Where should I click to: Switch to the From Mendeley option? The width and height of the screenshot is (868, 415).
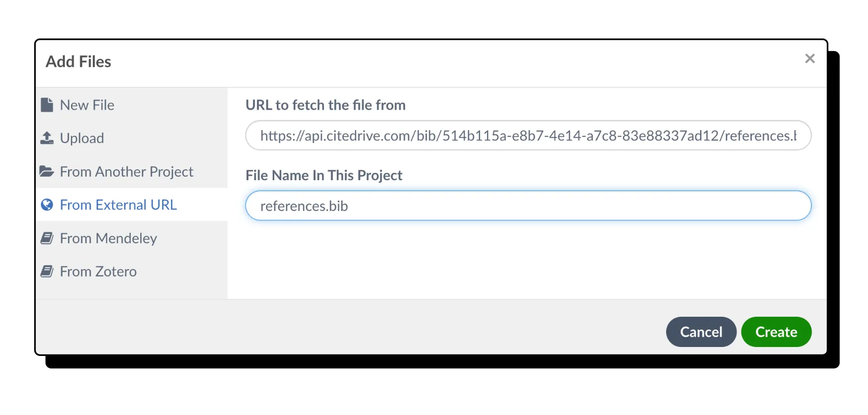pos(108,238)
